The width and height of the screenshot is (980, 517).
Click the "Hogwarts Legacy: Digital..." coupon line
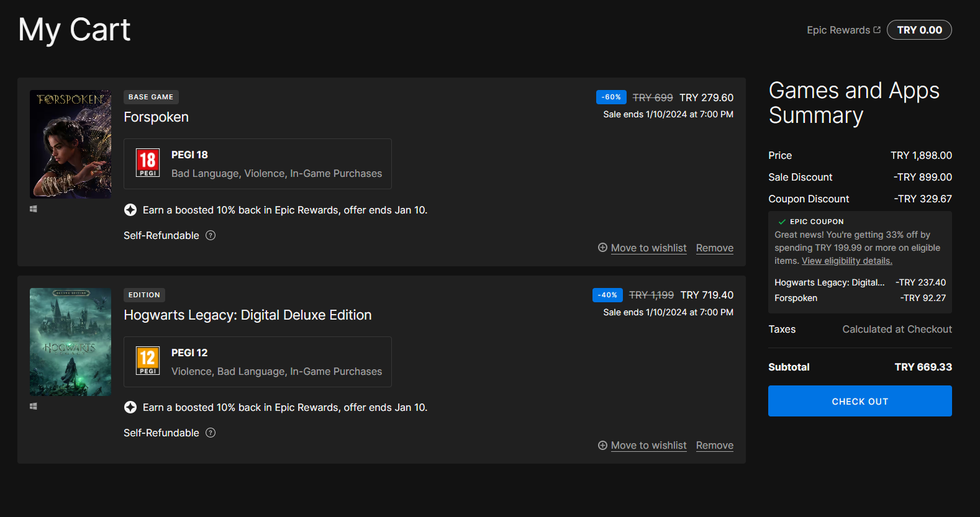click(830, 282)
